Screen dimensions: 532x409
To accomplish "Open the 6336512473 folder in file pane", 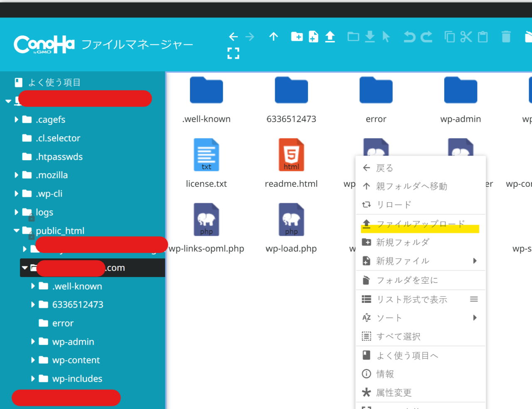I will point(291,90).
